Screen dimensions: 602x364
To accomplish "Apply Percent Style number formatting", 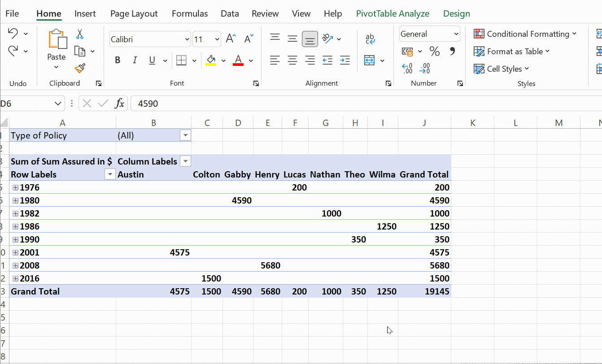I will click(434, 51).
